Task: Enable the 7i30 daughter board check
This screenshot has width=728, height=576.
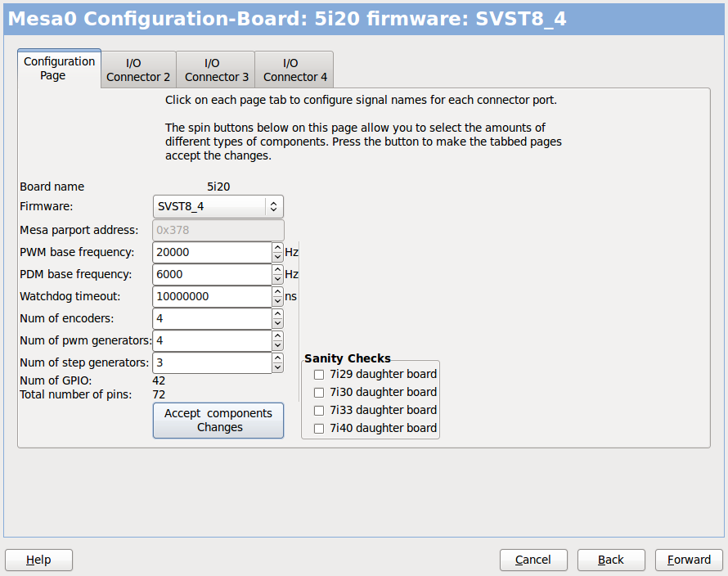Action: click(x=318, y=392)
